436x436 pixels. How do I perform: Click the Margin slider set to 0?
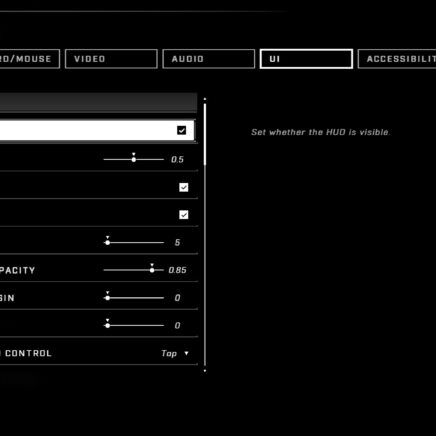pos(134,298)
